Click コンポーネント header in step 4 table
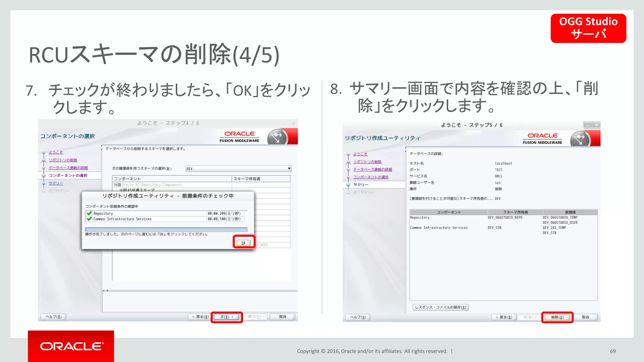This screenshot has height=362, width=644. pos(172,179)
